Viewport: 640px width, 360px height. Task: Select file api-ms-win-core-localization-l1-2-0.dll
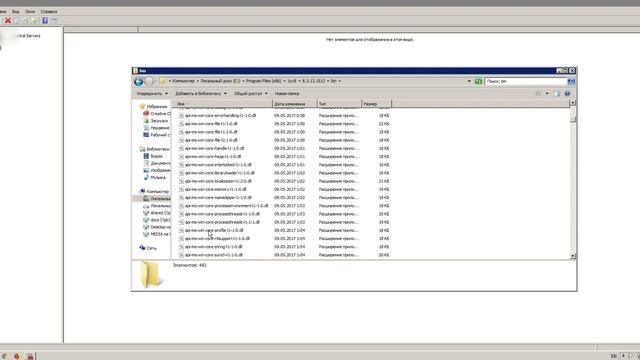pyautogui.click(x=218, y=181)
